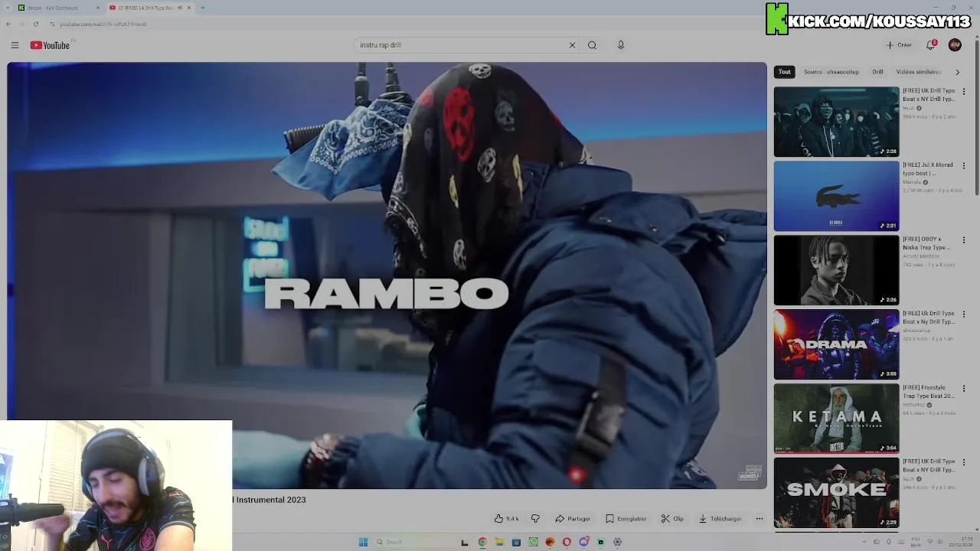
Task: Start voice search with microphone icon
Action: pyautogui.click(x=621, y=45)
